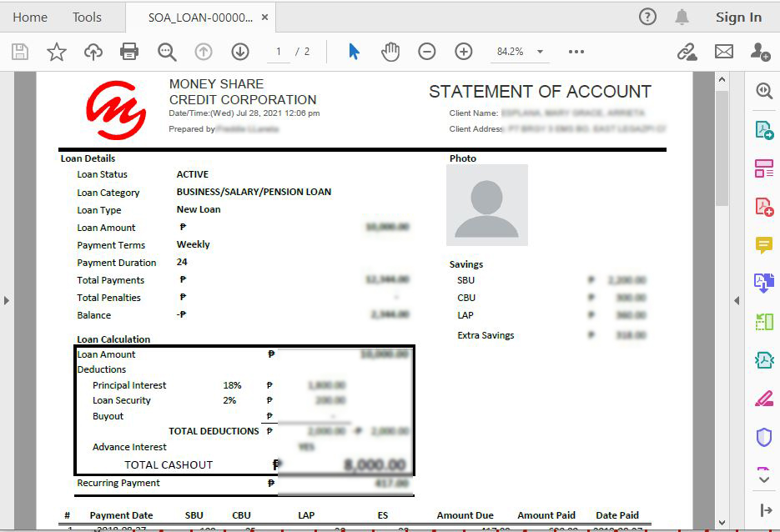Click the 84.2% zoom value field
The image size is (780, 532).
point(511,52)
